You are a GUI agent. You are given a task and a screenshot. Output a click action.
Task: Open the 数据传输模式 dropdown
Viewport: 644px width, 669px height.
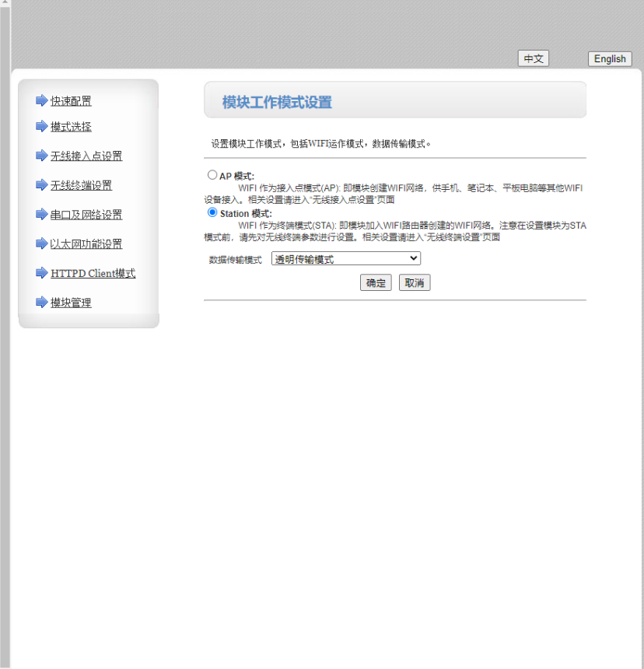point(345,259)
